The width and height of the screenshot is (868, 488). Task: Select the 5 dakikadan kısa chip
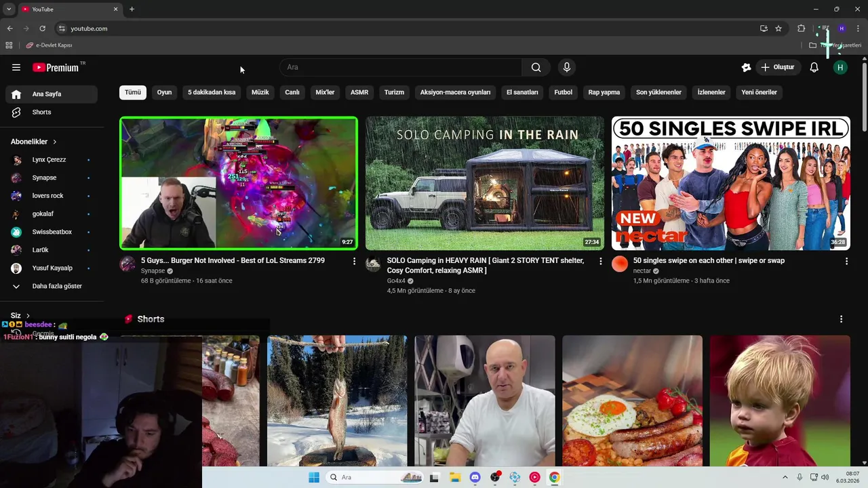(212, 92)
